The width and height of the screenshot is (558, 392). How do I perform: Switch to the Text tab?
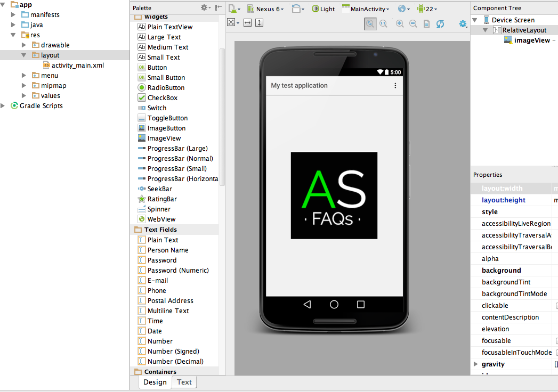tap(184, 382)
